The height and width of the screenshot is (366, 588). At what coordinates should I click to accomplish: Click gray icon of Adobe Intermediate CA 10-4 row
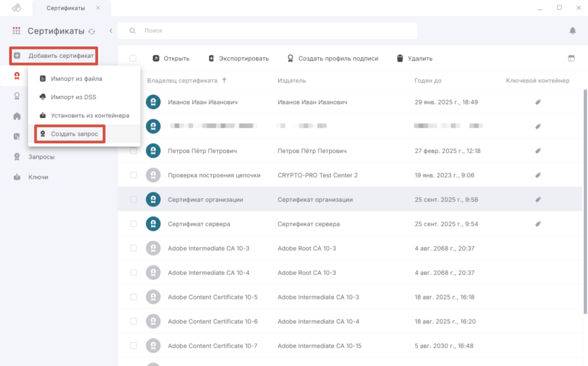pyautogui.click(x=153, y=272)
